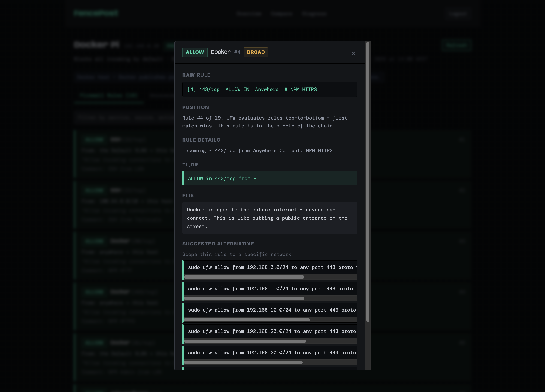Image resolution: width=545 pixels, height=392 pixels.
Task: Close the Docker #4 rule dialog
Action: (353, 53)
